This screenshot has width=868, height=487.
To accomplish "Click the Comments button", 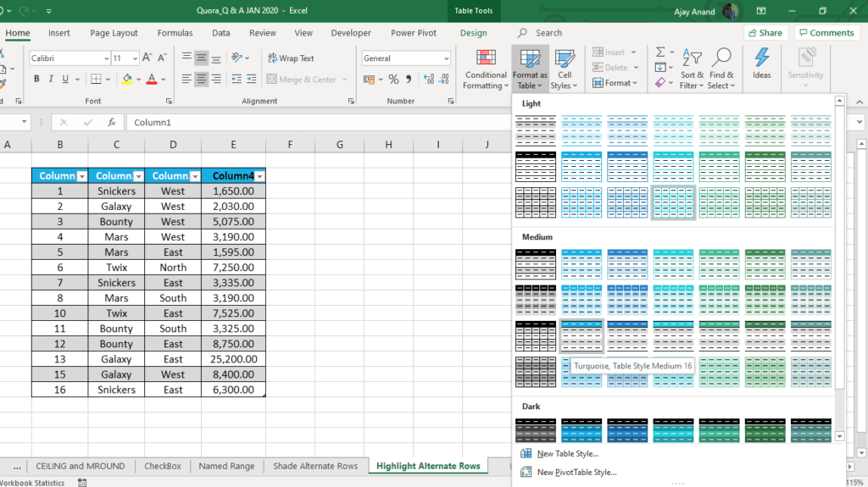I will coord(827,33).
